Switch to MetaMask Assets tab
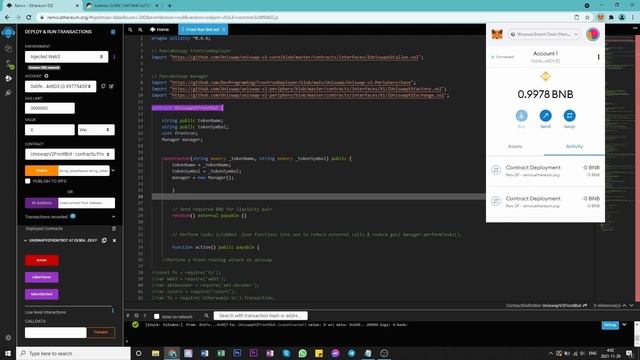This screenshot has width=640, height=360. [515, 147]
